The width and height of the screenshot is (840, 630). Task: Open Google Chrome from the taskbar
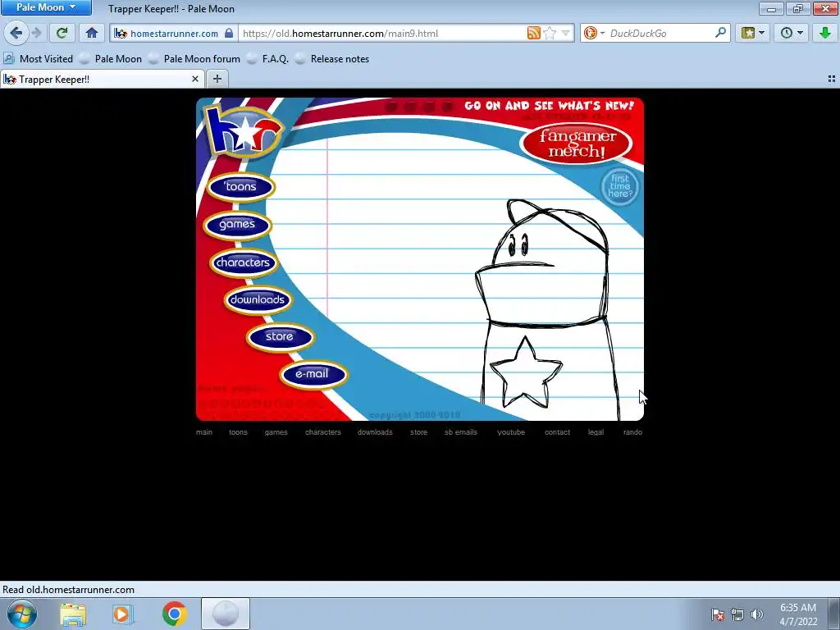click(x=174, y=614)
